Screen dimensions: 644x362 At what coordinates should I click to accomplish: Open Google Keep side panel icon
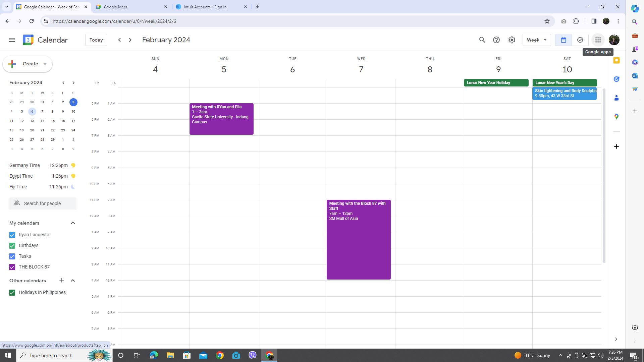(616, 61)
